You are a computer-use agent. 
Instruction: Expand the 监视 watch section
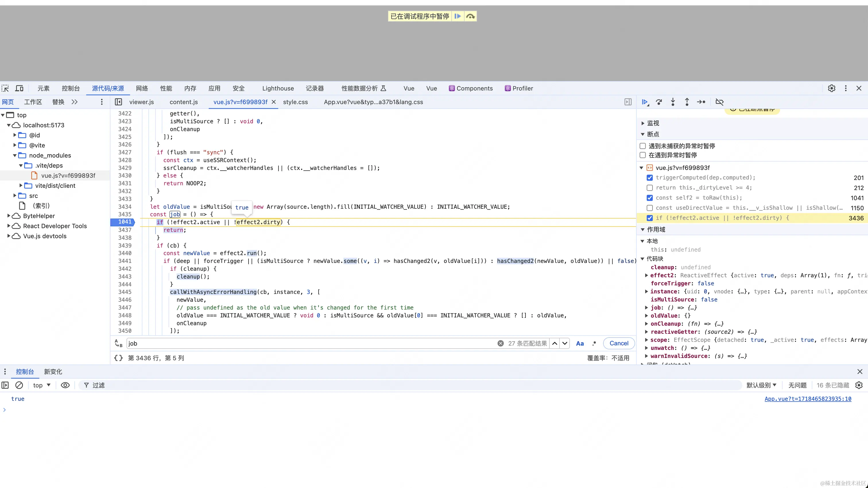click(x=643, y=123)
